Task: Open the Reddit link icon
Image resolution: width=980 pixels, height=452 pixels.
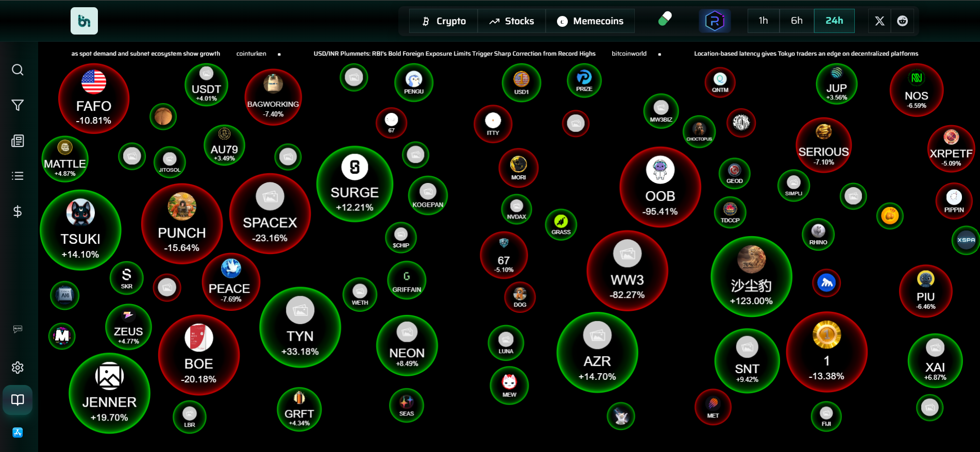Action: [x=902, y=21]
